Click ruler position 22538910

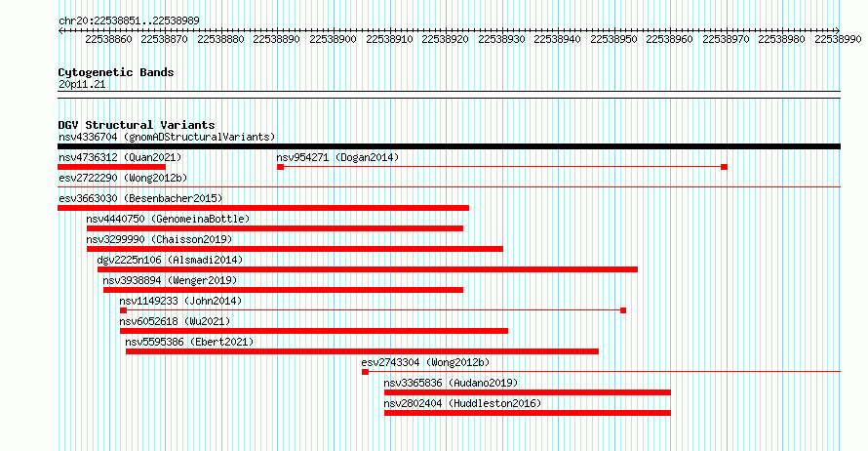coord(389,39)
